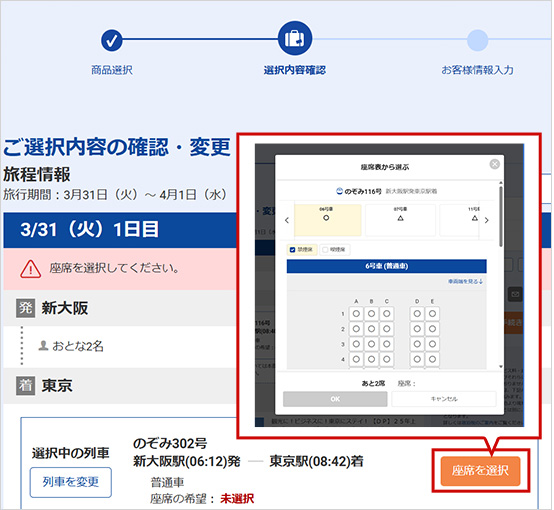This screenshot has height=510, width=554.
Task: Select seat 1C in the seat map
Action: click(x=387, y=313)
